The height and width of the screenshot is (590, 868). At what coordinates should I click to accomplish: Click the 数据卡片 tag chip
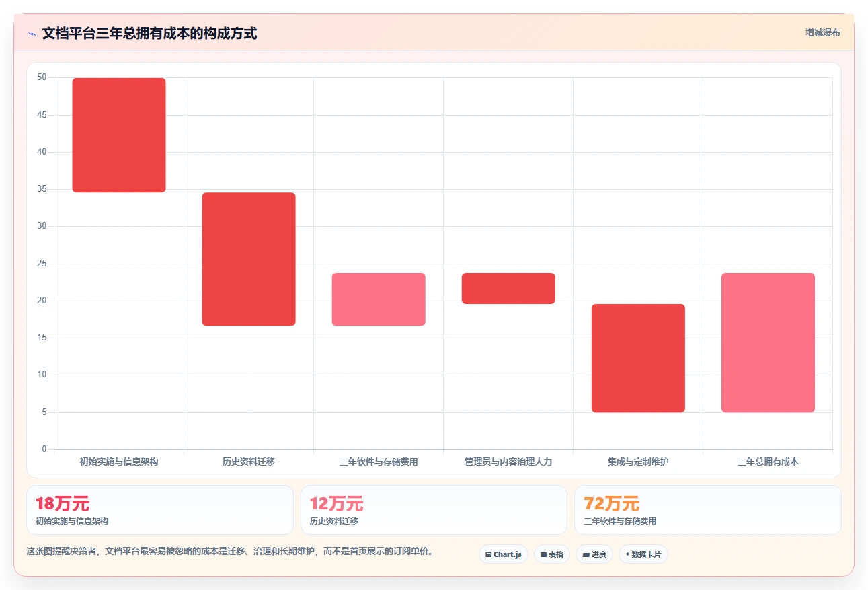coord(643,554)
